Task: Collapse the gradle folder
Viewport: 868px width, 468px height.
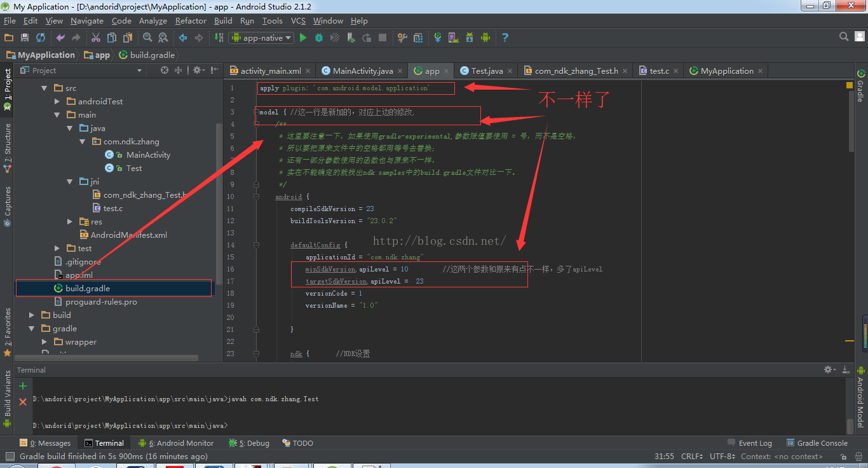Action: pyautogui.click(x=32, y=328)
